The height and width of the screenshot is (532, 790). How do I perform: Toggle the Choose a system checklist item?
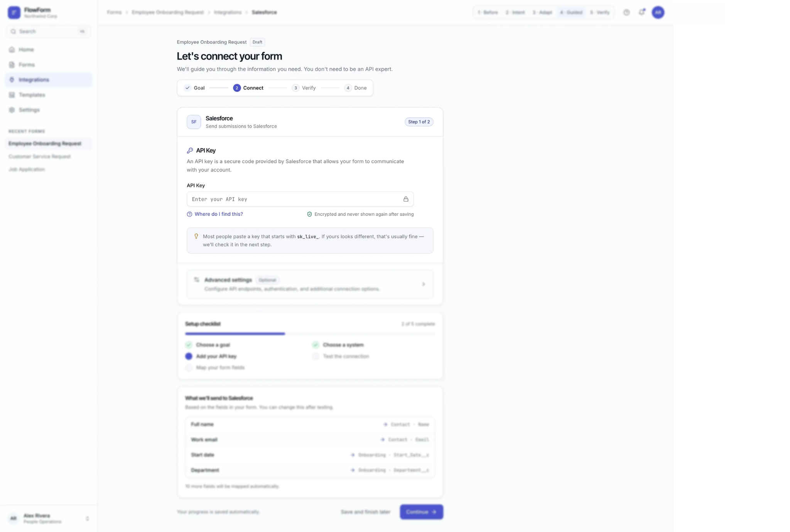(x=338, y=345)
